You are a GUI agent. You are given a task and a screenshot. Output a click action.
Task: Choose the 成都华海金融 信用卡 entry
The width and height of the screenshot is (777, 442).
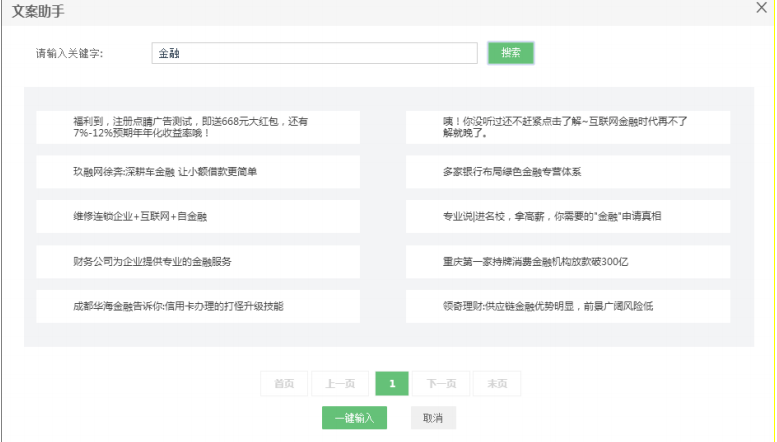(x=198, y=306)
